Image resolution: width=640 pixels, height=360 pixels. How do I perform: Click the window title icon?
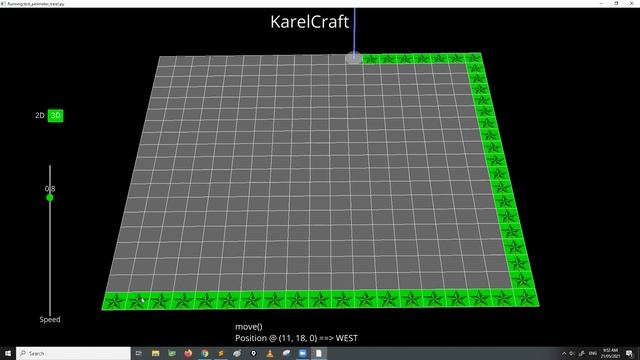click(x=3, y=4)
